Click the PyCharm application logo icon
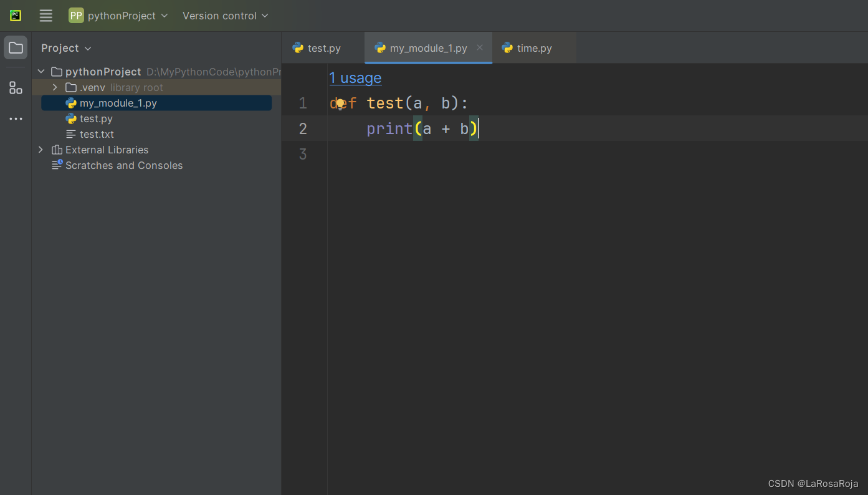 (x=14, y=16)
